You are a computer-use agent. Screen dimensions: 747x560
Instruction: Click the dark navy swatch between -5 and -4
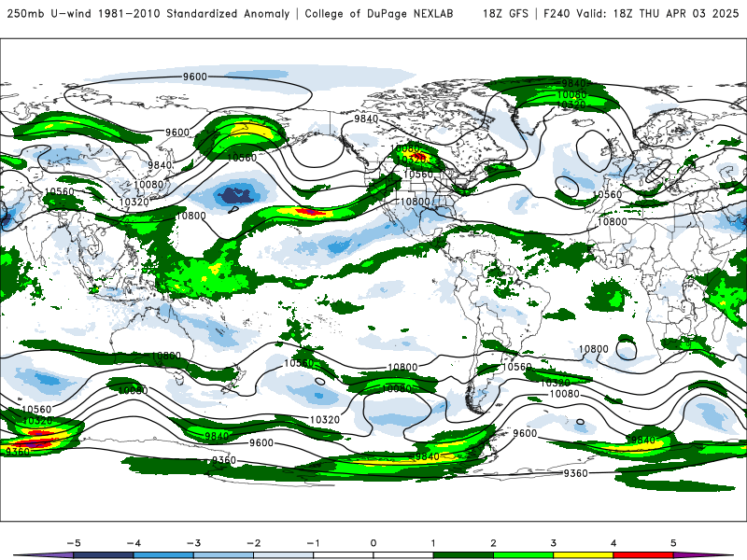pyautogui.click(x=104, y=555)
